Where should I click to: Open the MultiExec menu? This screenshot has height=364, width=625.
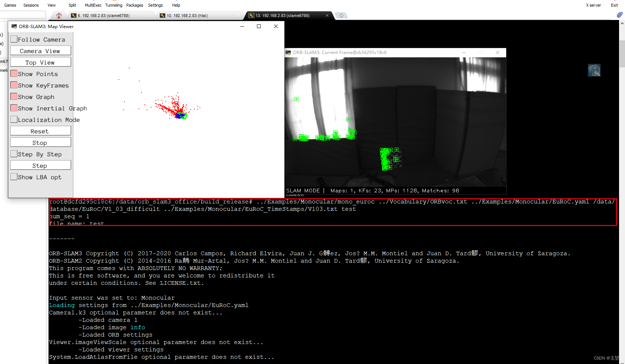coord(93,5)
